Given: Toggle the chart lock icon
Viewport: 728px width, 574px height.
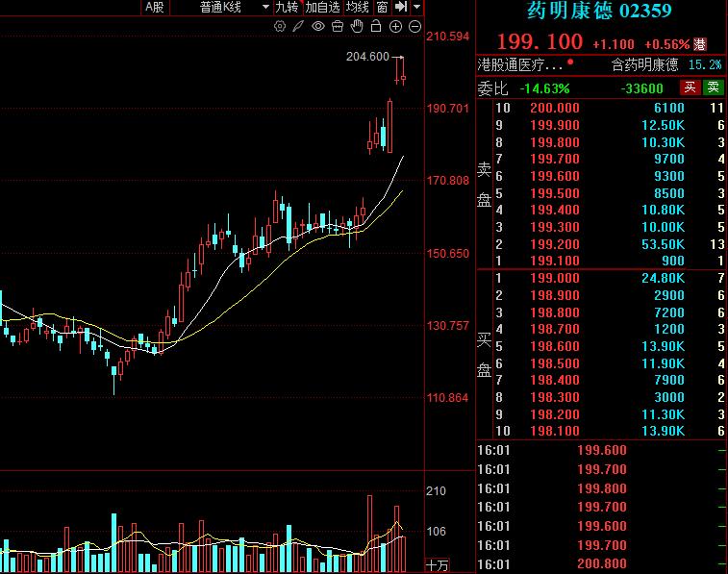Looking at the screenshot, I should pyautogui.click(x=376, y=27).
